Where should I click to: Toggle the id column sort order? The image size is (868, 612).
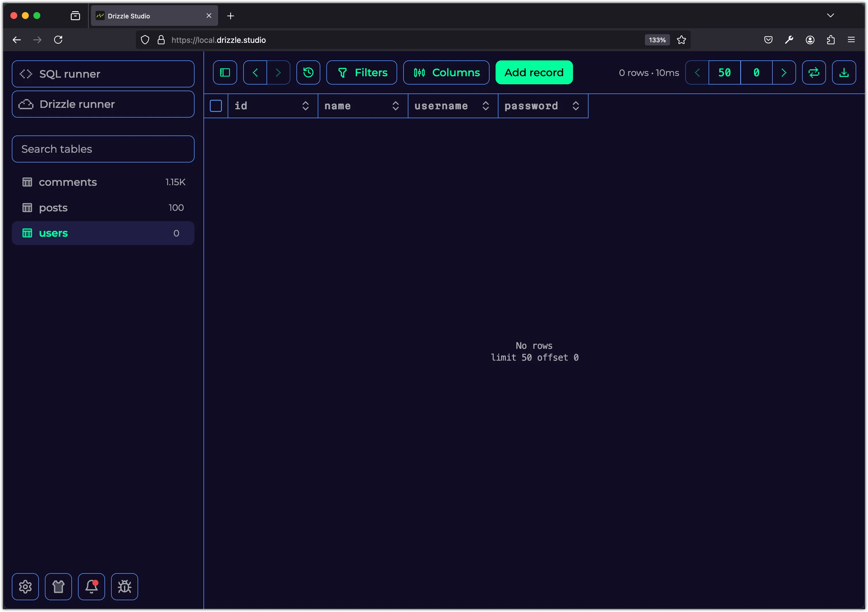[x=305, y=105]
